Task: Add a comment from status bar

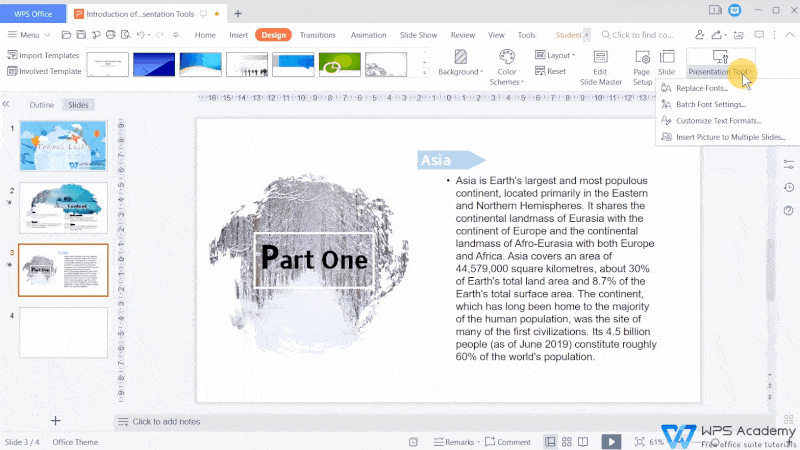Action: [x=508, y=441]
